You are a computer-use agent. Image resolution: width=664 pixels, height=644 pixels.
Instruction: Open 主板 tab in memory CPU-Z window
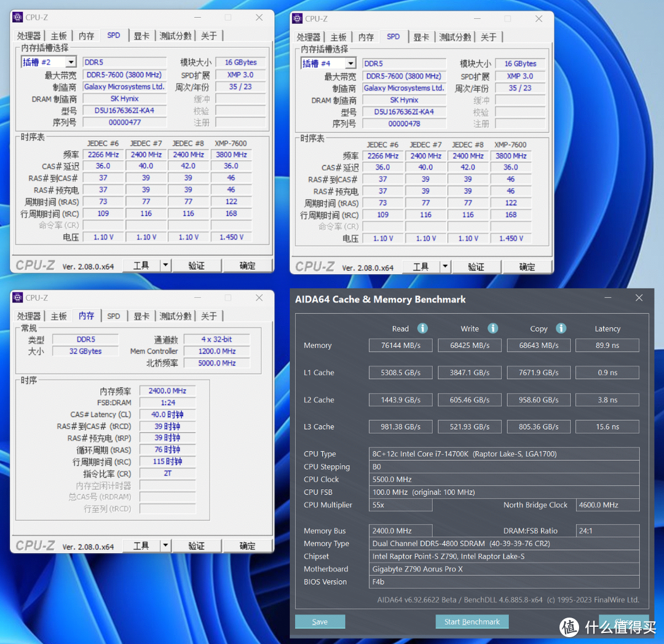[x=59, y=316]
